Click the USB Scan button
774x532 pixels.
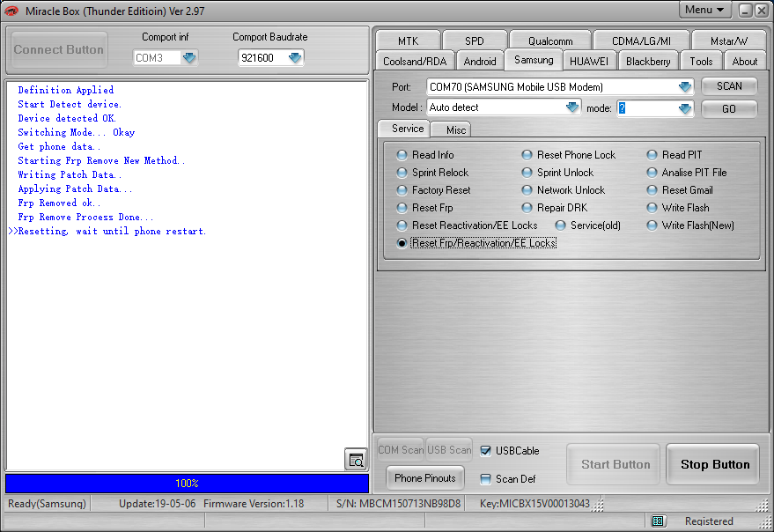(x=449, y=449)
